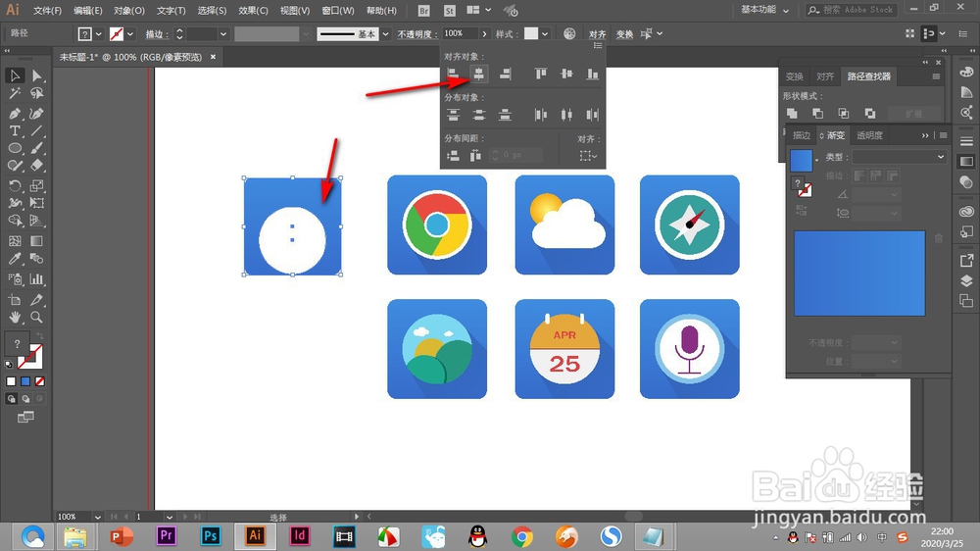Open the 样式 style dropdown
Viewport: 980px width, 551px height.
click(x=546, y=33)
